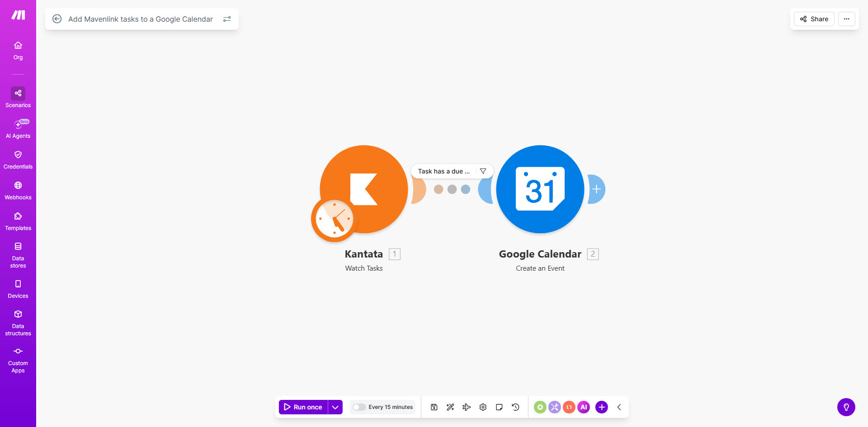This screenshot has height=427, width=868.
Task: Open the notes sticky icon
Action: [x=499, y=407]
